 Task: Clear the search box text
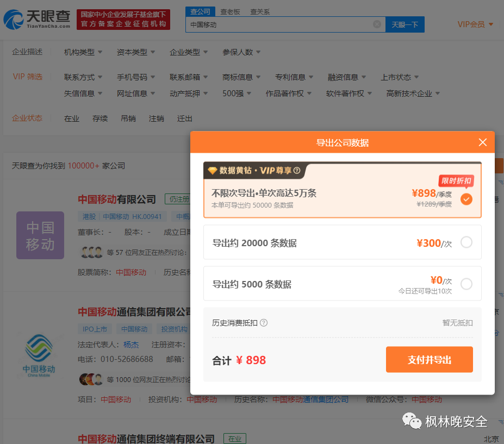(x=377, y=24)
